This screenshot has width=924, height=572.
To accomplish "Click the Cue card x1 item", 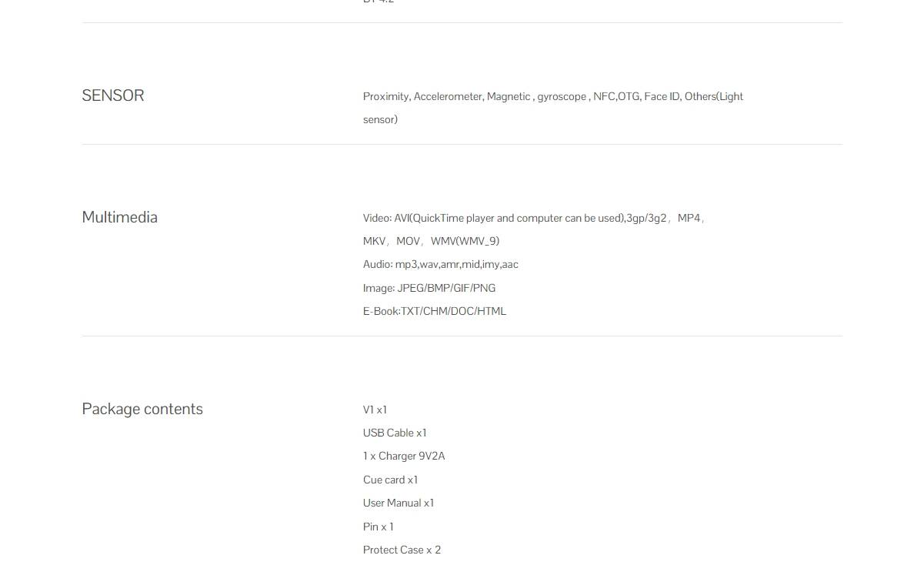I will tap(390, 480).
